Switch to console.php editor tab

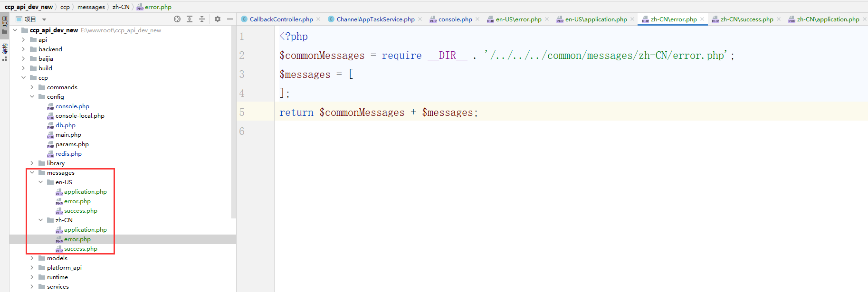(455, 19)
